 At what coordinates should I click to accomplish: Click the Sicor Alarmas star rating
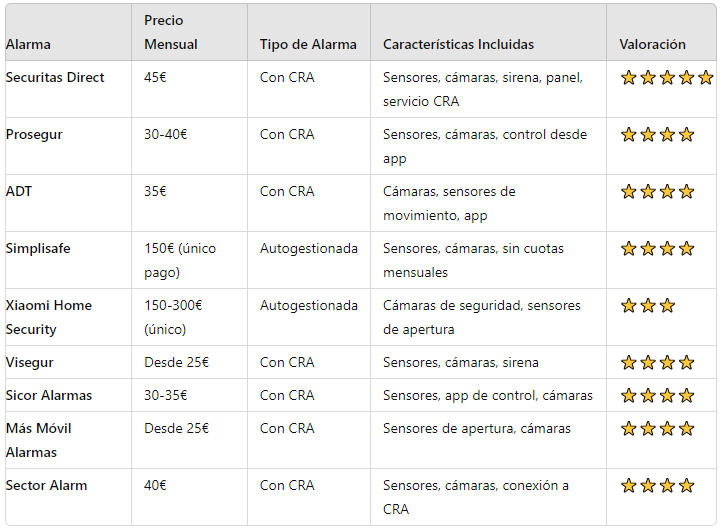(x=657, y=396)
